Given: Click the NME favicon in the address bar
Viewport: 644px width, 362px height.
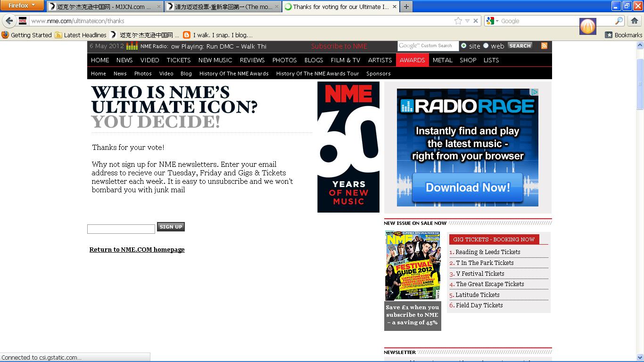Looking at the screenshot, I should coord(22,21).
